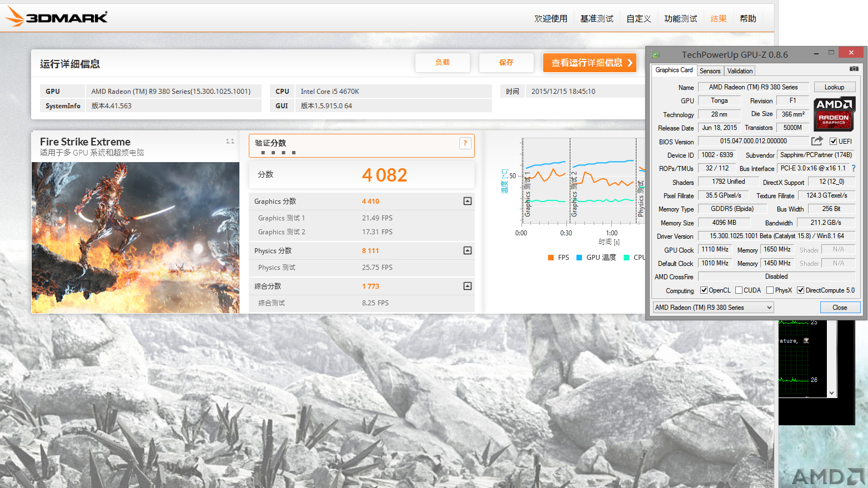This screenshot has height=488, width=868.
Task: Click the Bus Interface question mark
Action: pyautogui.click(x=854, y=168)
